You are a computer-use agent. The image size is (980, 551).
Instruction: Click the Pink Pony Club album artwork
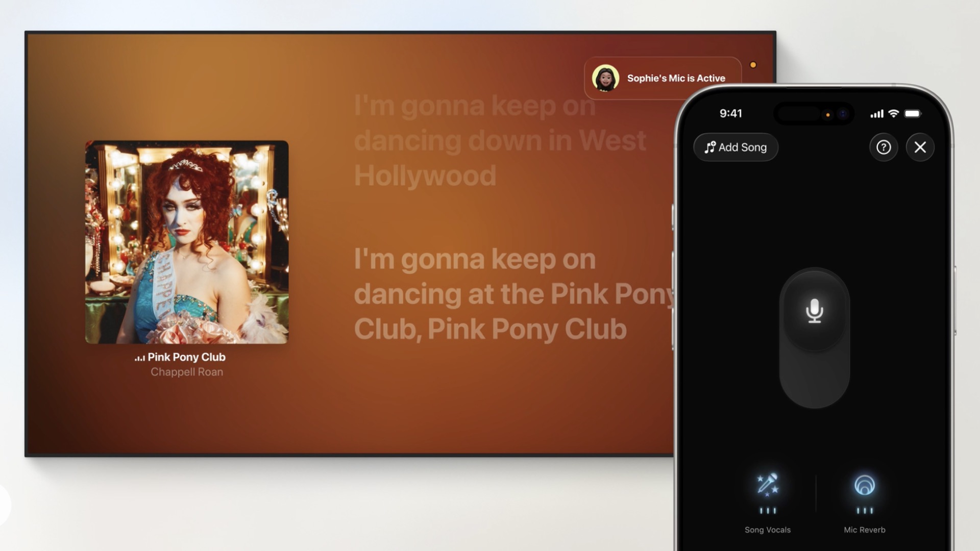pyautogui.click(x=187, y=242)
